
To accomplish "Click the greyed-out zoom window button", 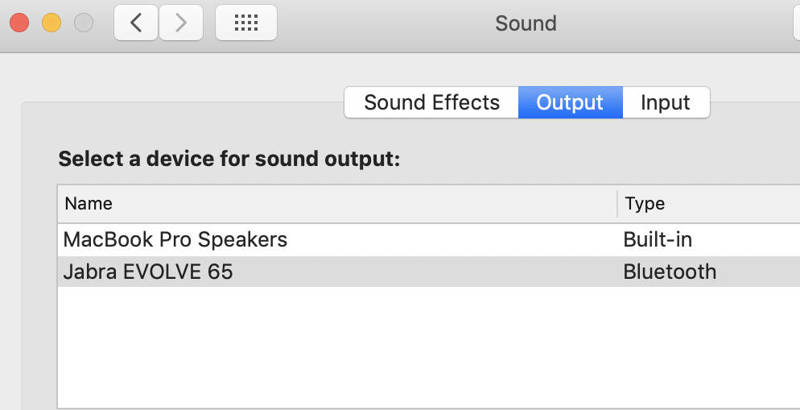I will (x=84, y=23).
